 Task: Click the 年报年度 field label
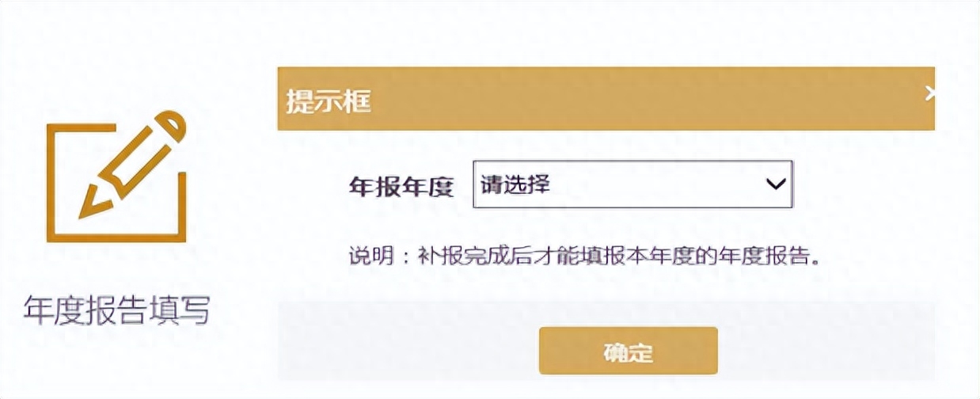coord(401,186)
